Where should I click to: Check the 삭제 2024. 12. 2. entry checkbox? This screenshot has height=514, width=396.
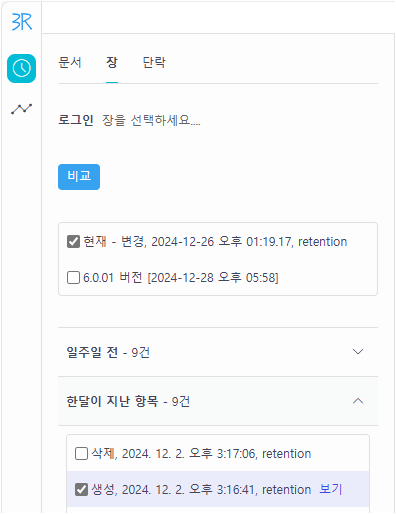pos(81,454)
